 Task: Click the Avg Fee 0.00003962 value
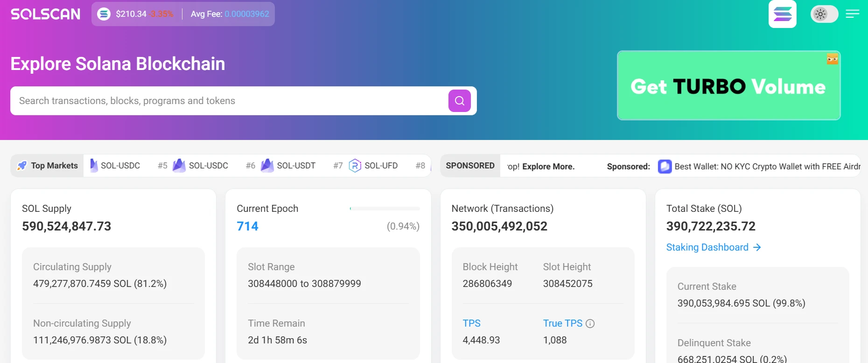[247, 14]
